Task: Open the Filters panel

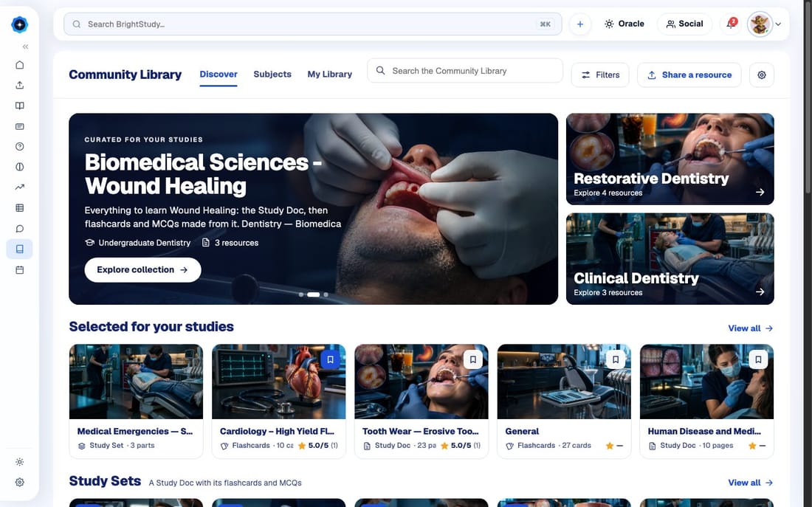Action: click(x=600, y=75)
